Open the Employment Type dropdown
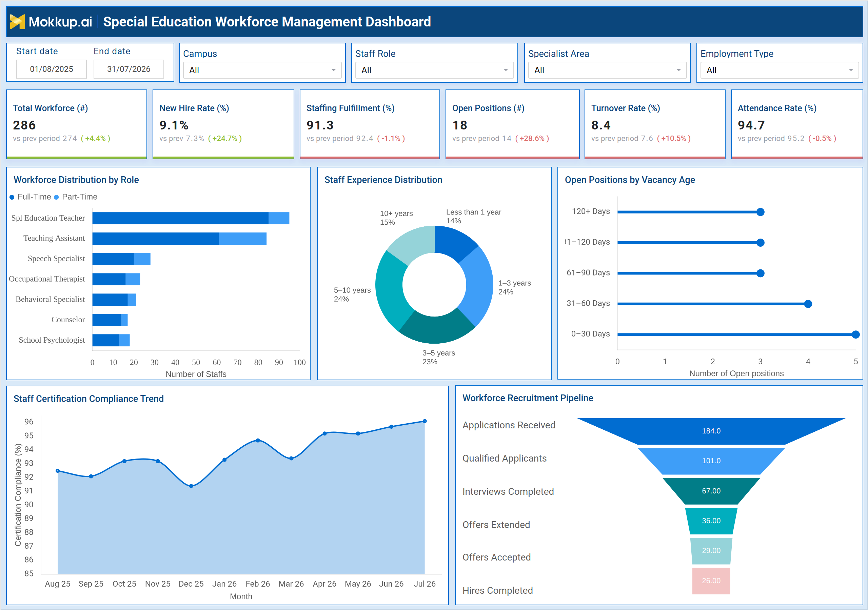 780,70
